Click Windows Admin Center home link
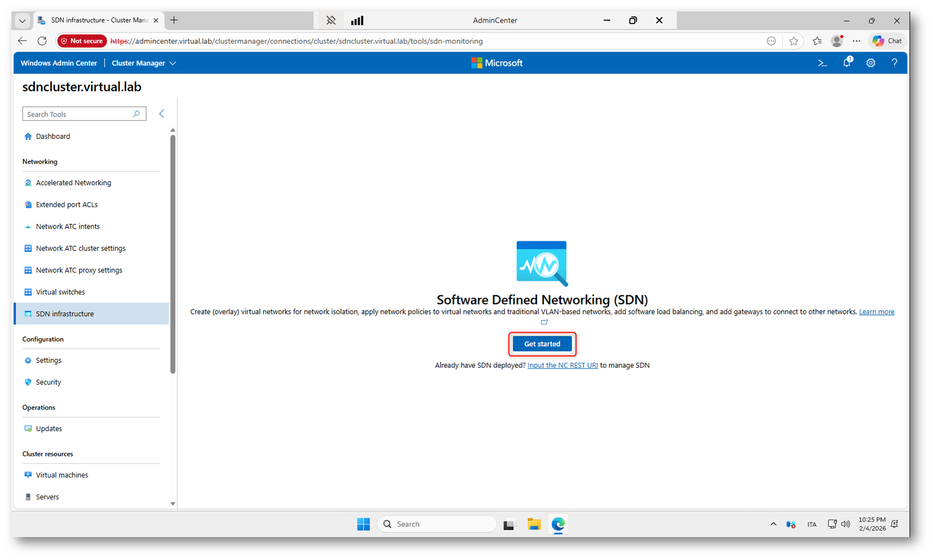This screenshot has width=933, height=560. [59, 63]
